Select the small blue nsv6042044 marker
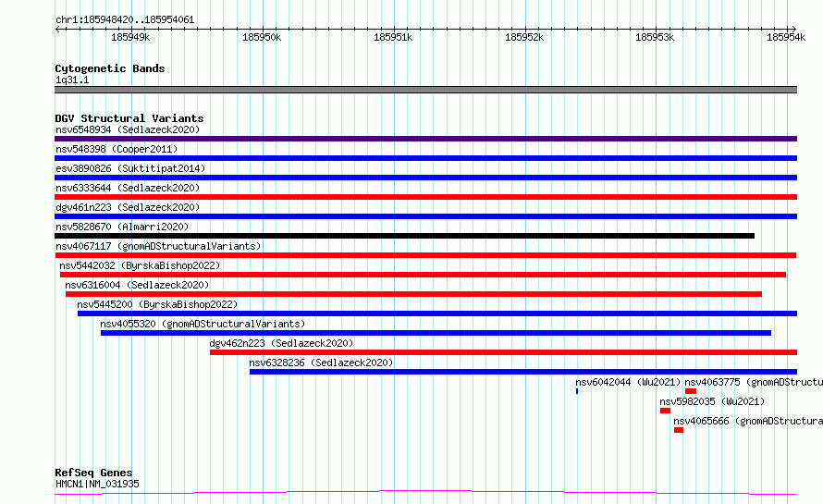Viewport: 823px width, 504px height. pyautogui.click(x=577, y=391)
